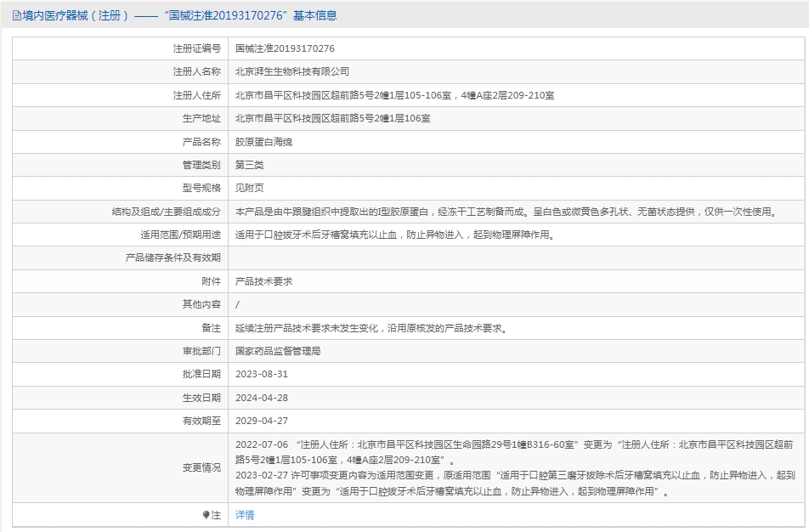Select product name 胶原蛋白海绵
Screen dimensions: 809x532
tap(263, 142)
